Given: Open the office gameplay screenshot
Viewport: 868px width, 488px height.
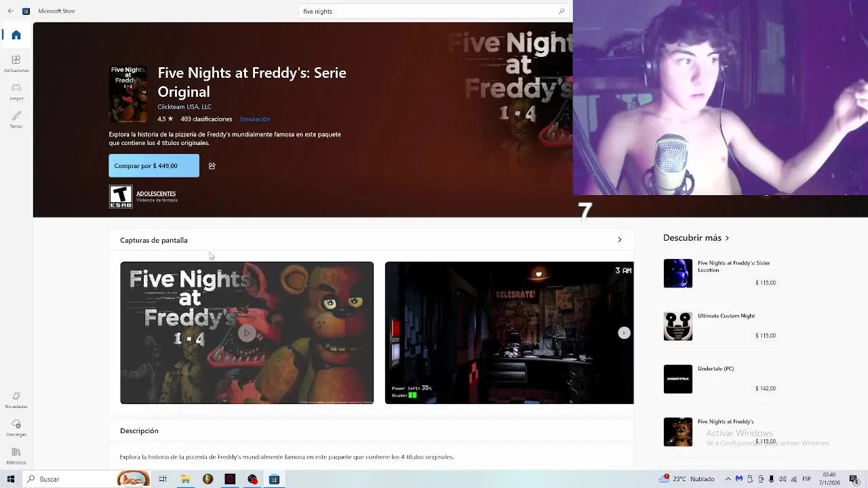Looking at the screenshot, I should pyautogui.click(x=509, y=333).
